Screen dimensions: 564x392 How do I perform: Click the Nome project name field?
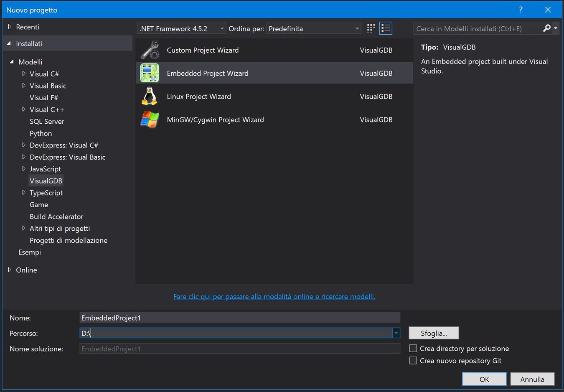pos(240,318)
